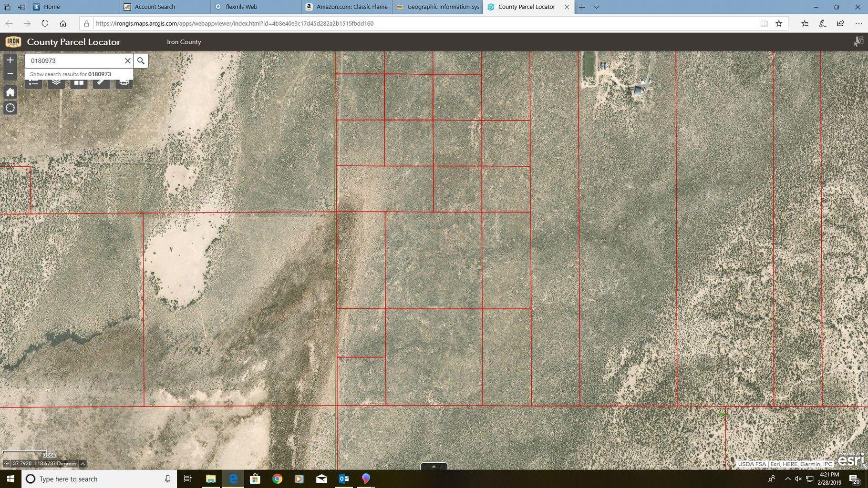The height and width of the screenshot is (488, 868).
Task: Clear the search box with the X
Action: (127, 61)
